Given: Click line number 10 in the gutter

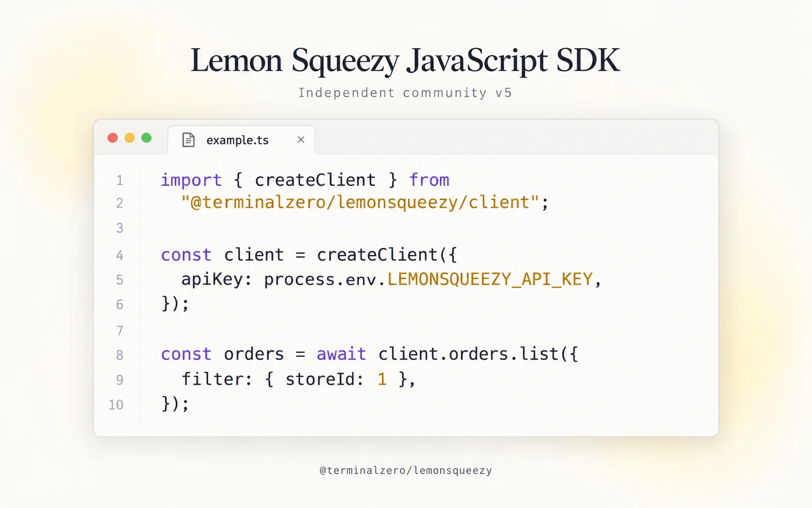Looking at the screenshot, I should click(116, 405).
